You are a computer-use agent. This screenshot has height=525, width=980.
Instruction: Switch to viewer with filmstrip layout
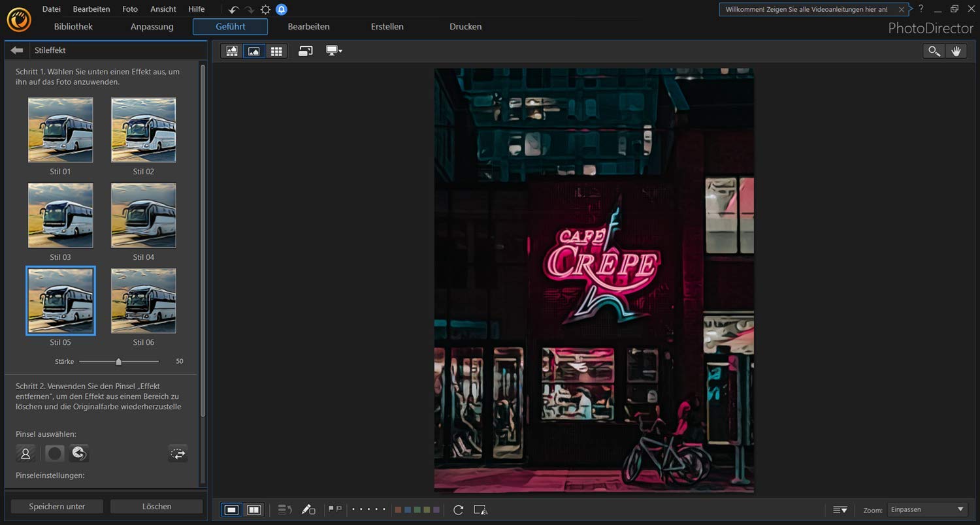coord(232,51)
